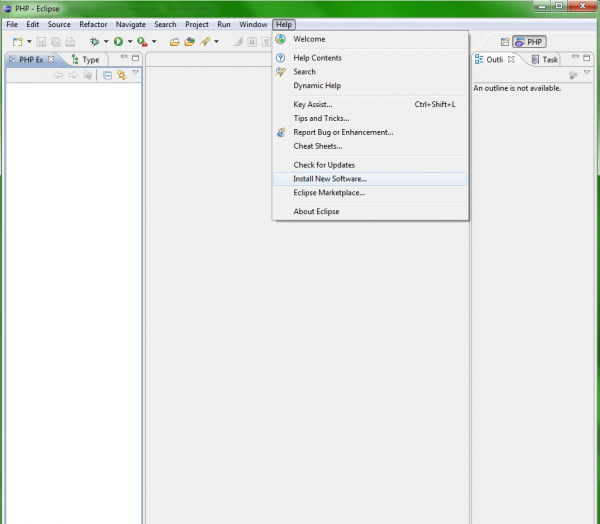Click the Open Task folder icon with colored dots
The height and width of the screenshot is (524, 600).
[189, 42]
